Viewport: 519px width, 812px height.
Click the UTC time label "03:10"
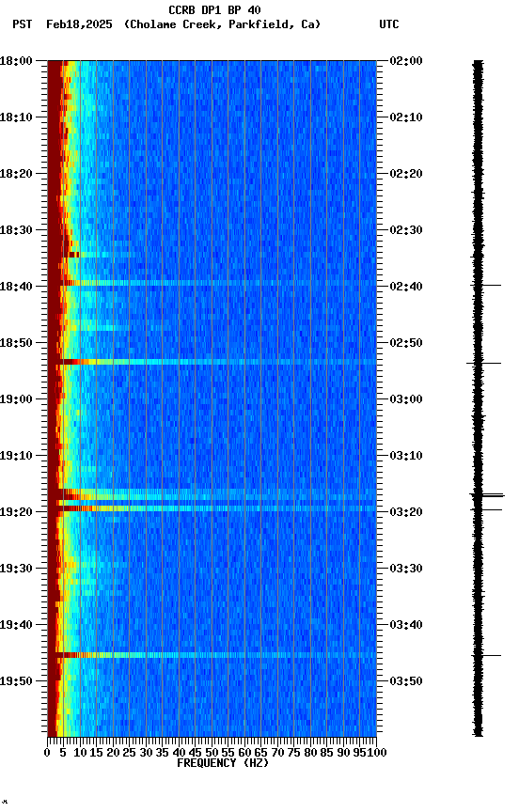click(x=406, y=456)
